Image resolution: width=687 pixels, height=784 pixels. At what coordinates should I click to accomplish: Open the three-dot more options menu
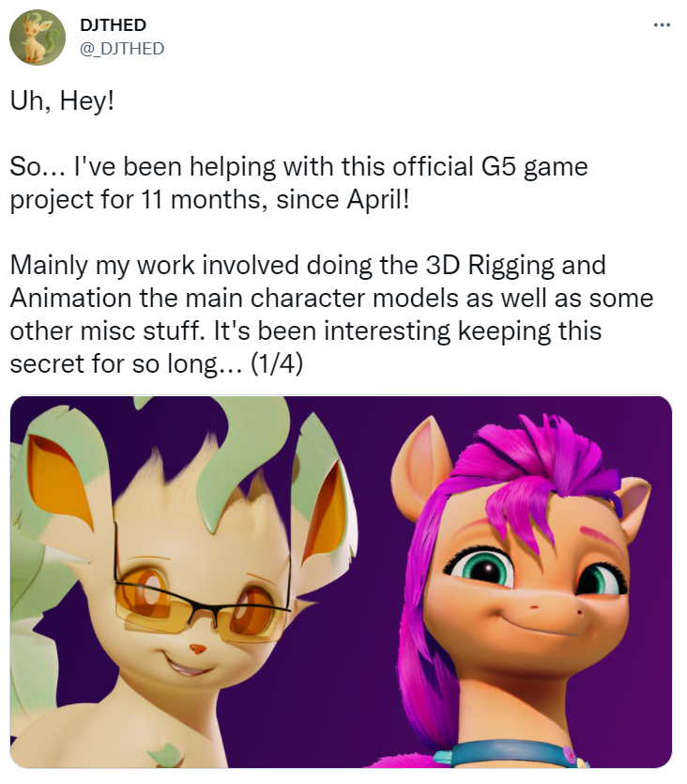click(662, 24)
